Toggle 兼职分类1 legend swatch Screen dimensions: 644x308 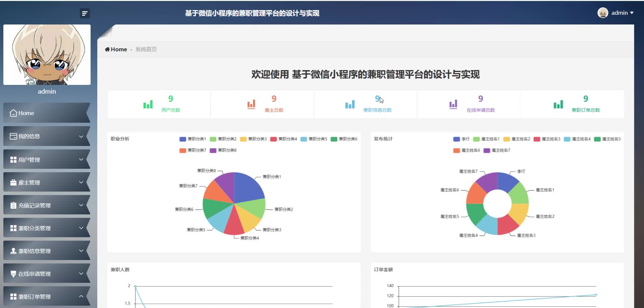pos(183,139)
